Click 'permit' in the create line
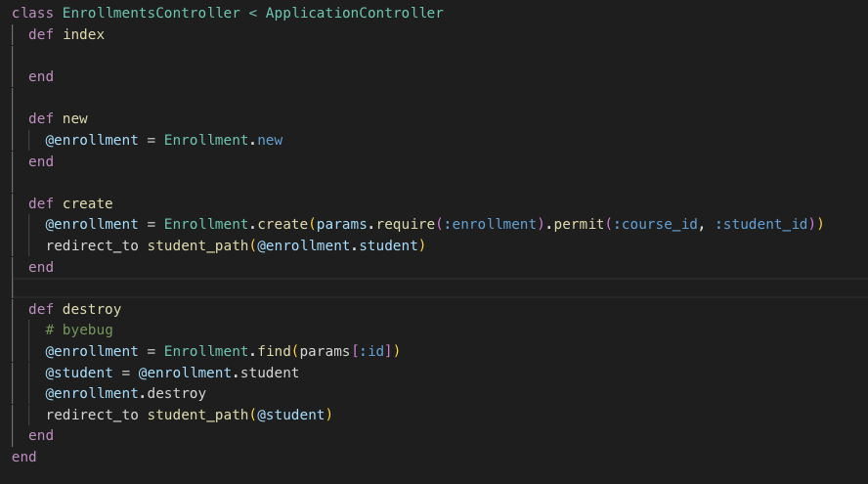 (x=579, y=224)
